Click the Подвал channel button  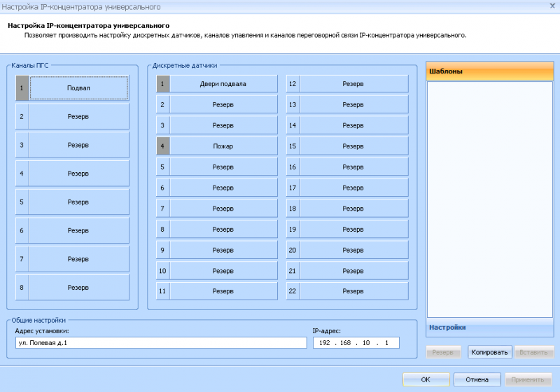tap(78, 88)
